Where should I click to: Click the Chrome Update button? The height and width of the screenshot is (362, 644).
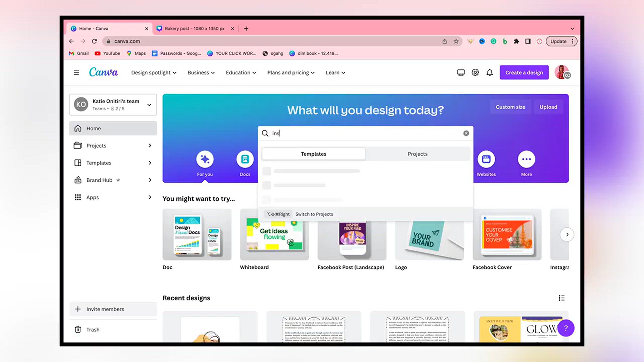(561, 41)
